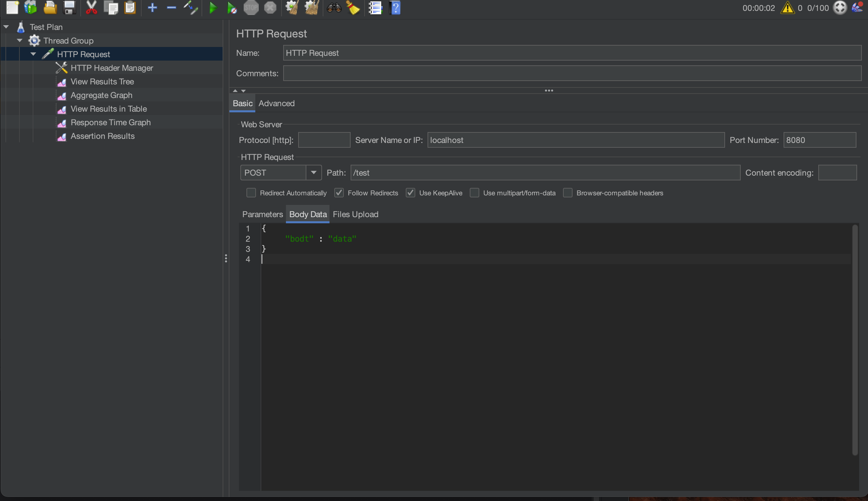
Task: Select HTTP Header Manager in tree
Action: point(111,68)
